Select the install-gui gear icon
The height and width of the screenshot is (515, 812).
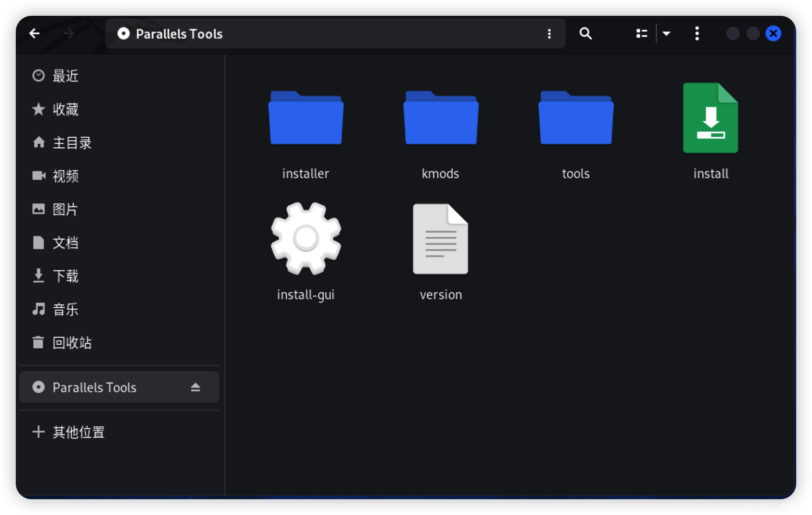[306, 238]
